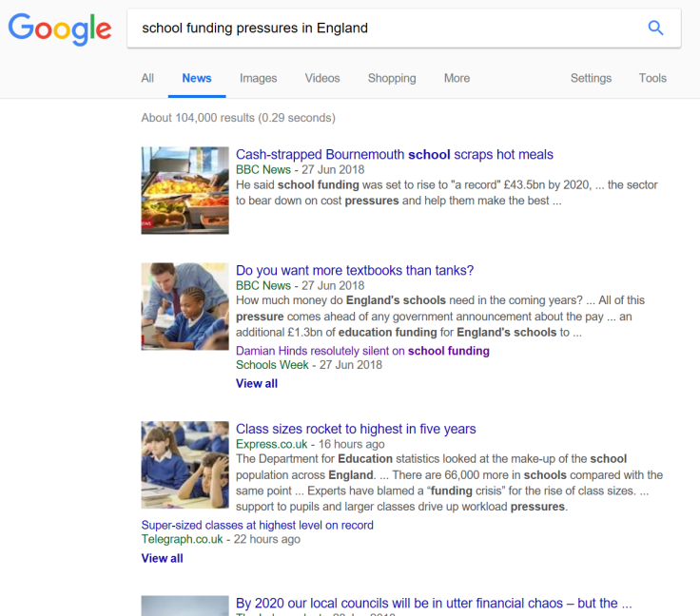The height and width of the screenshot is (616, 700).
Task: Click the snippet mentioning '£43.5bn by 2020'
Action: click(x=446, y=193)
